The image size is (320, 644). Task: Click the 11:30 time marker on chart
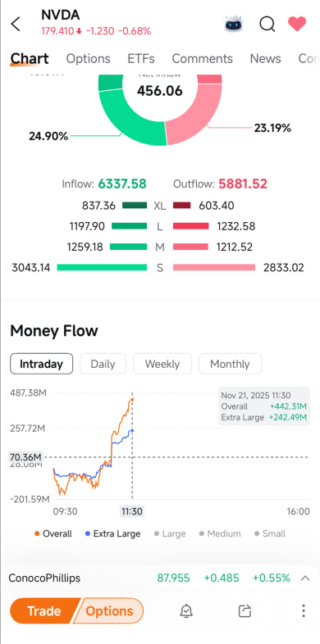click(131, 511)
